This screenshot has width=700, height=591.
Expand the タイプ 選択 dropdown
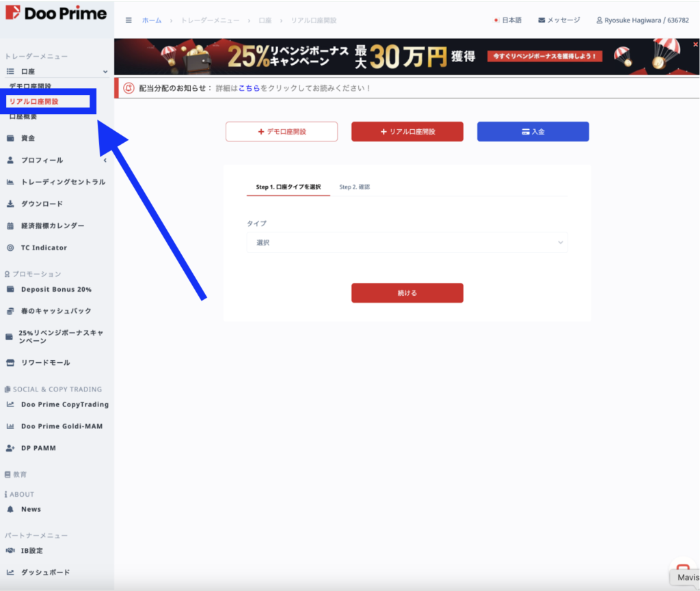(407, 243)
